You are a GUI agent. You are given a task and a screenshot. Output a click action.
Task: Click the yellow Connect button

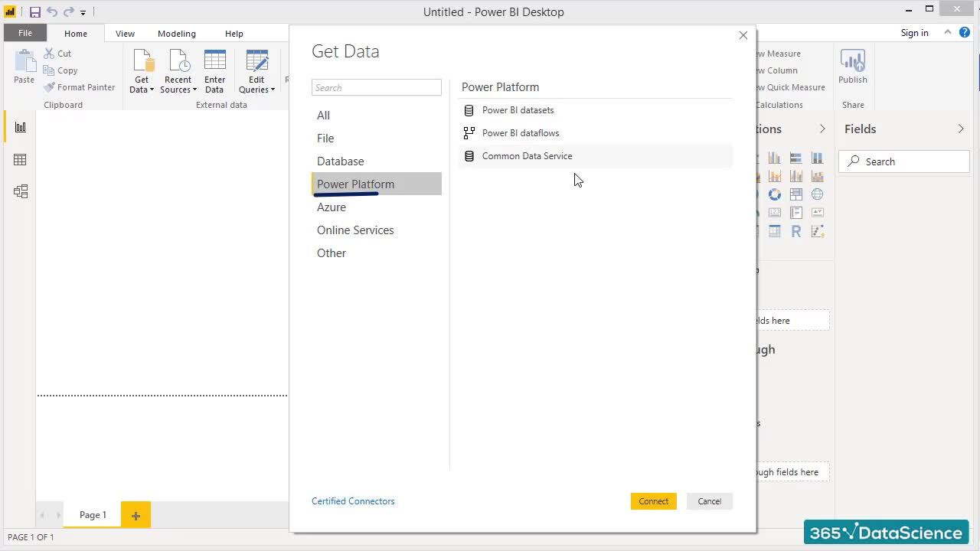pyautogui.click(x=654, y=501)
